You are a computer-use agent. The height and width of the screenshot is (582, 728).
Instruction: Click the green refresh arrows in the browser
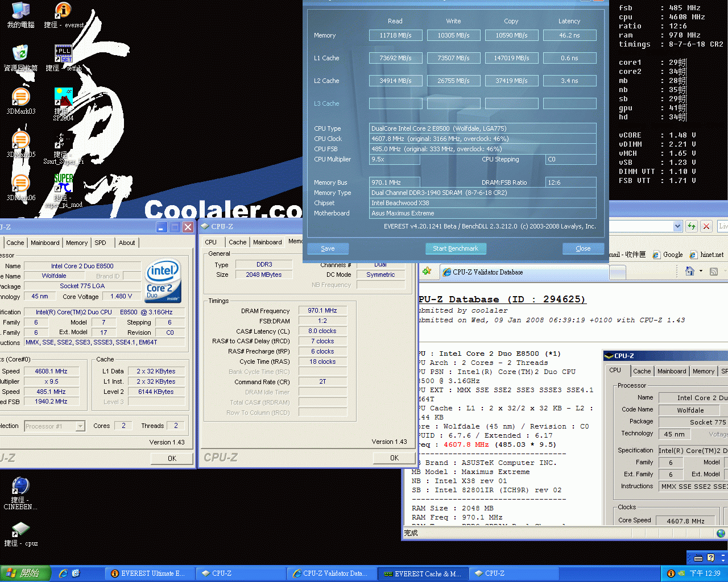(x=692, y=226)
